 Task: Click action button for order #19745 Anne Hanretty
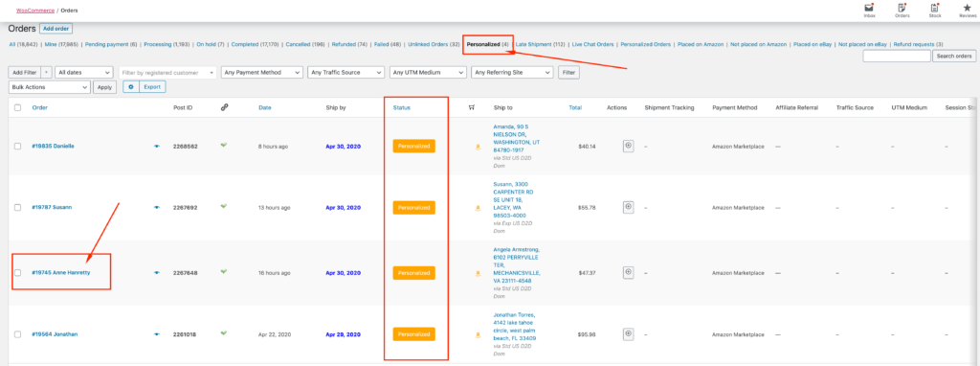[x=628, y=272]
